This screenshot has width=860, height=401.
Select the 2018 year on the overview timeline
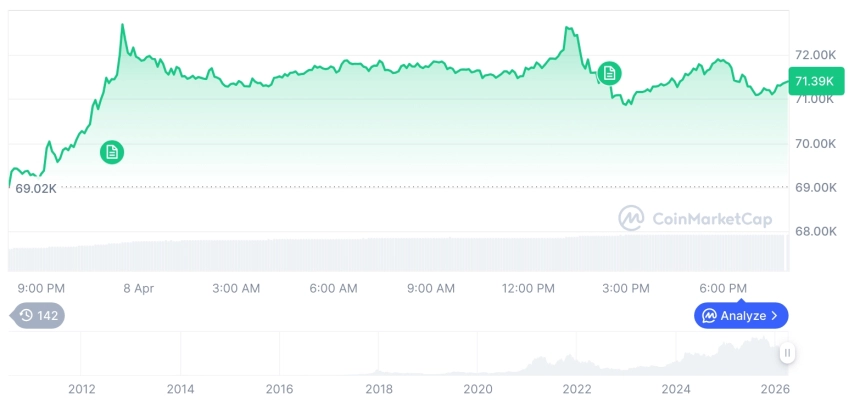[x=379, y=388]
